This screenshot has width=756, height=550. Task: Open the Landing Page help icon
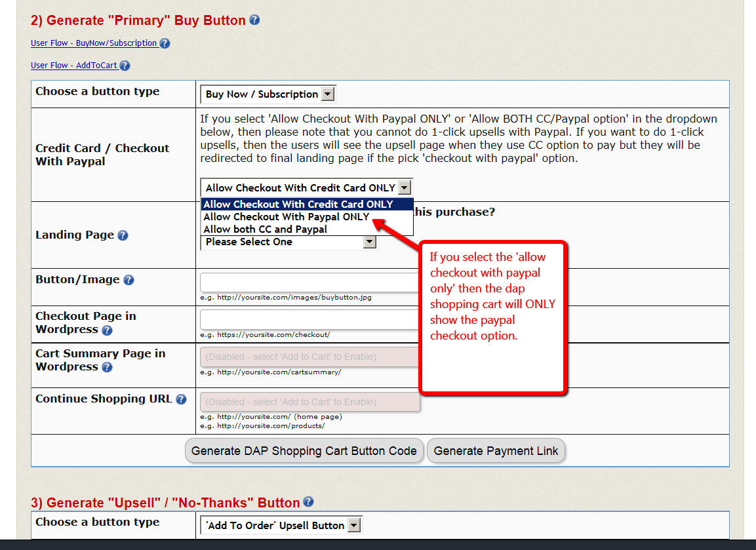[123, 235]
